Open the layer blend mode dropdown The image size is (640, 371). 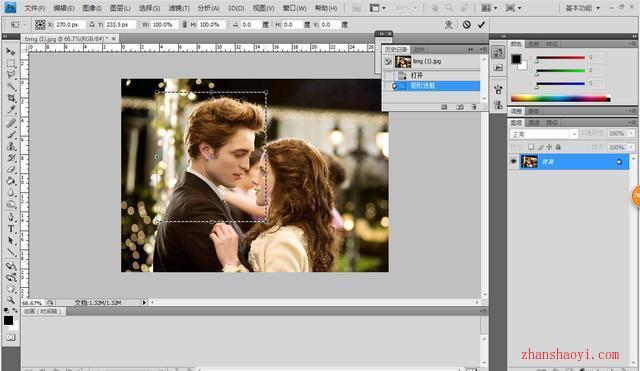[544, 134]
